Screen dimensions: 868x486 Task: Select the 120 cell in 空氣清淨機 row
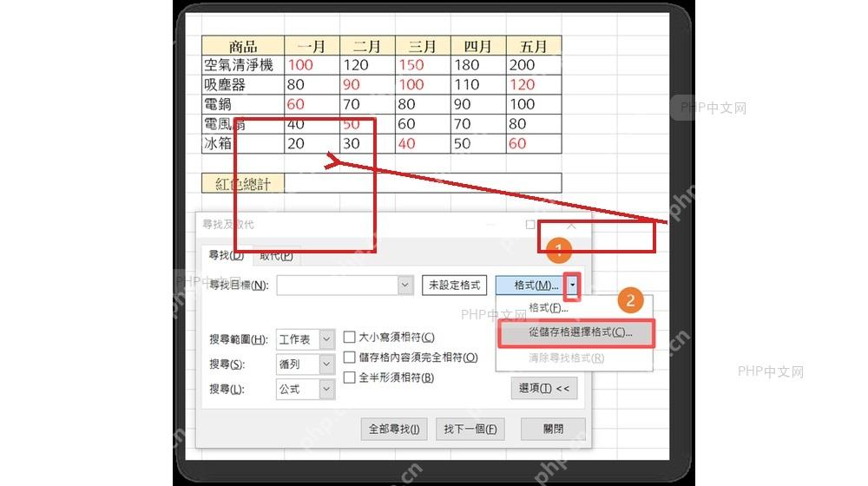click(x=367, y=65)
